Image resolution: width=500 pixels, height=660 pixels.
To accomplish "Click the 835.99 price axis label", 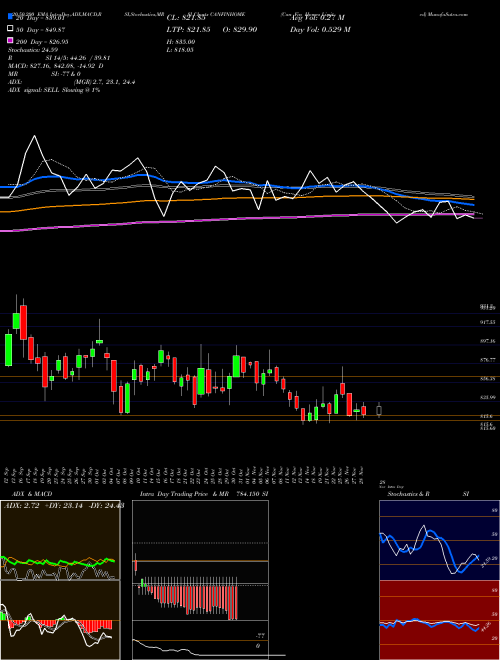I will click(488, 397).
